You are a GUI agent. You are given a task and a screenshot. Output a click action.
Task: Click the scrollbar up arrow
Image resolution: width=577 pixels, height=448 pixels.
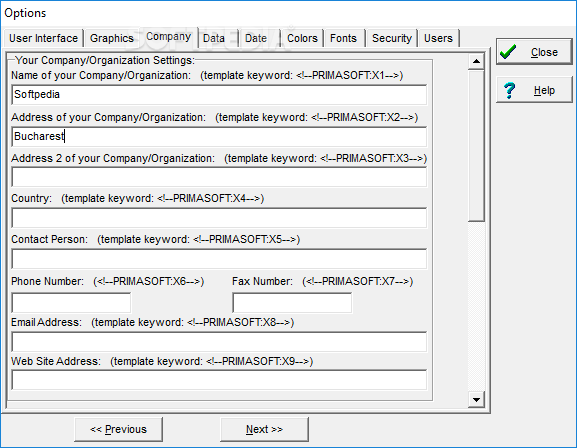click(476, 61)
